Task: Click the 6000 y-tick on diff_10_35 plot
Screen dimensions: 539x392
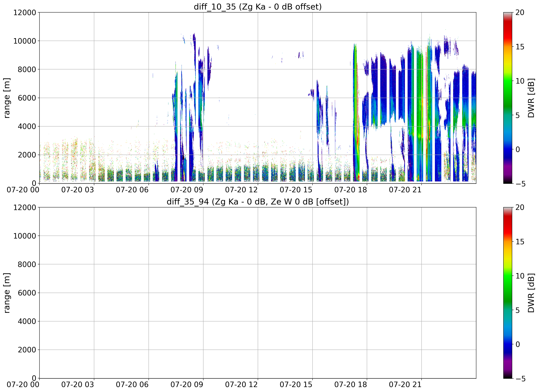Action: 27,98
